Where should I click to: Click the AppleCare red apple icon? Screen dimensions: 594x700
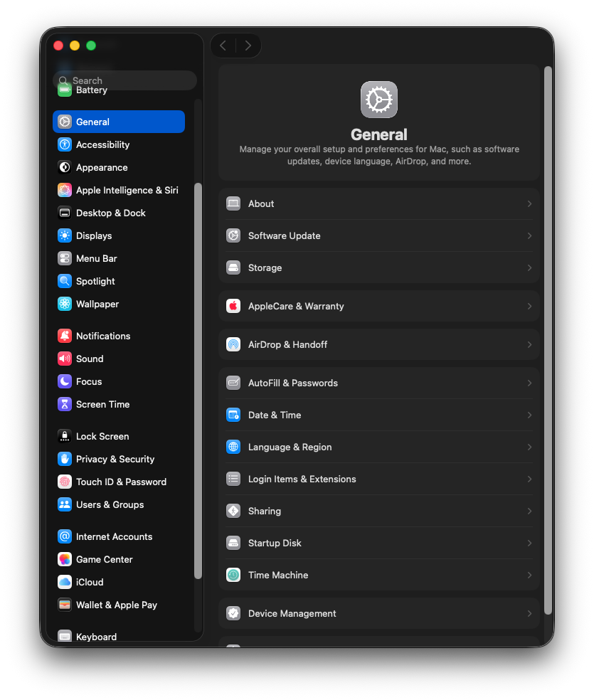point(233,306)
